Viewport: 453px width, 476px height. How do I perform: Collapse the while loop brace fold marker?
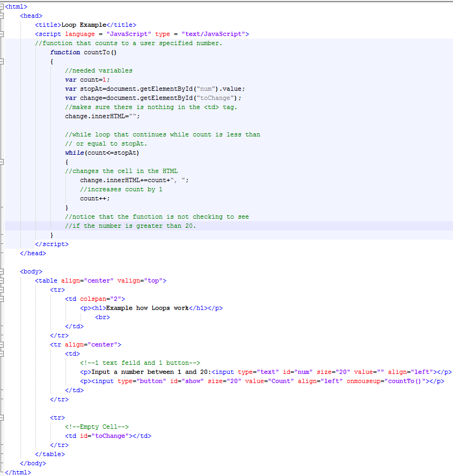pos(2,162)
